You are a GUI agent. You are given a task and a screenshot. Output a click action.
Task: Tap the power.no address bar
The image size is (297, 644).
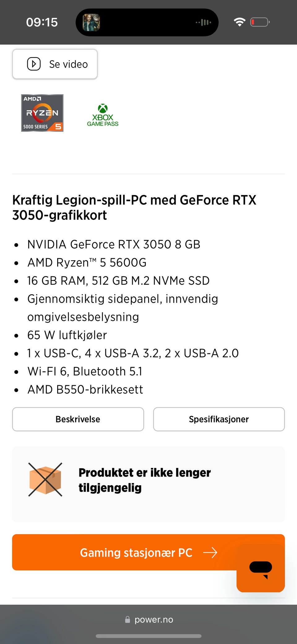pos(153,620)
